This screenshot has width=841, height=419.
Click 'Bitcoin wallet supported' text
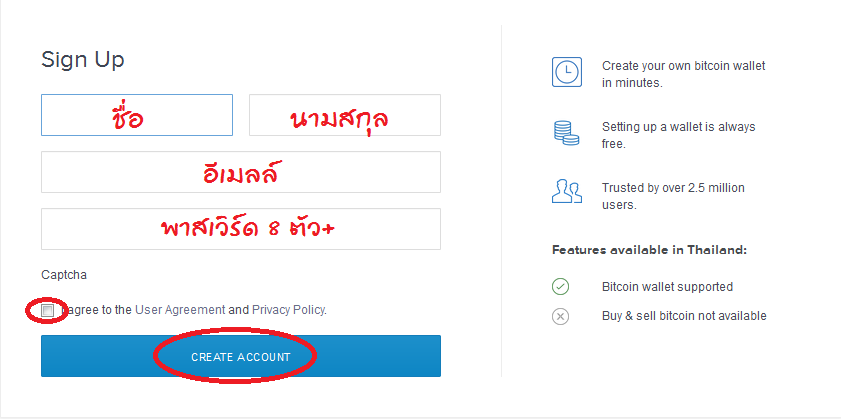667,286
